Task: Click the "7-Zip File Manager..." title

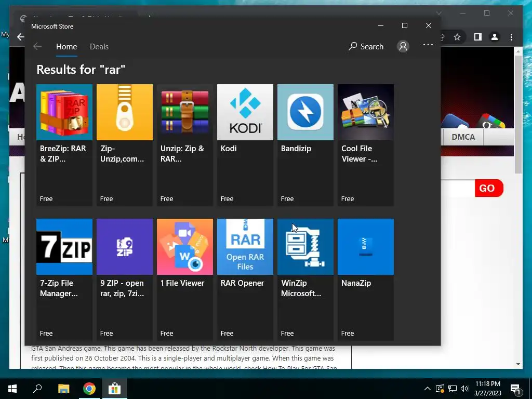Action: point(59,288)
